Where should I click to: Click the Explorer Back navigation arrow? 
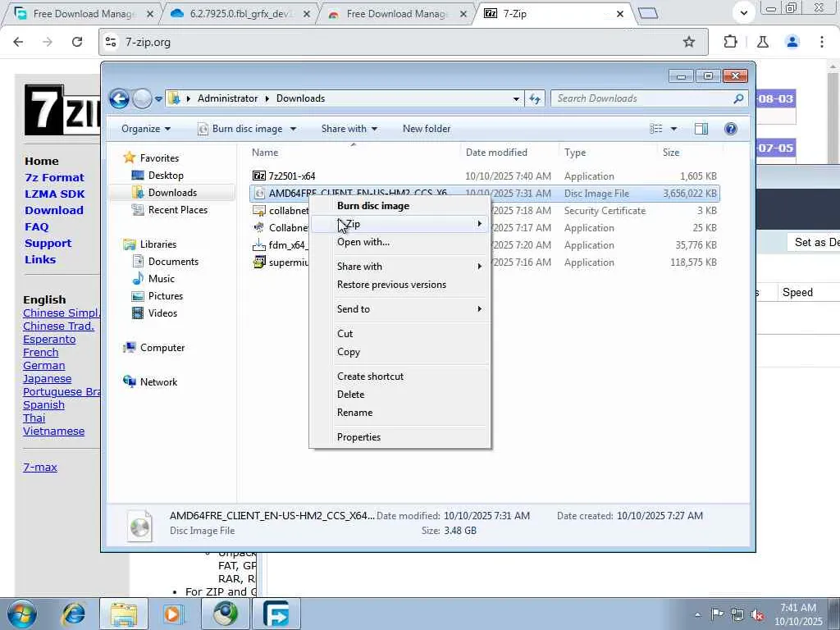tap(120, 98)
